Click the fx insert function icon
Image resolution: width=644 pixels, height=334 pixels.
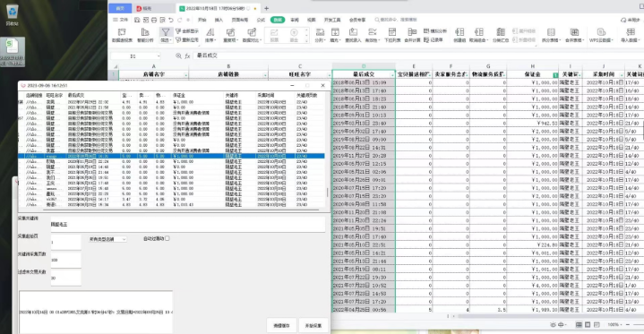pyautogui.click(x=187, y=56)
